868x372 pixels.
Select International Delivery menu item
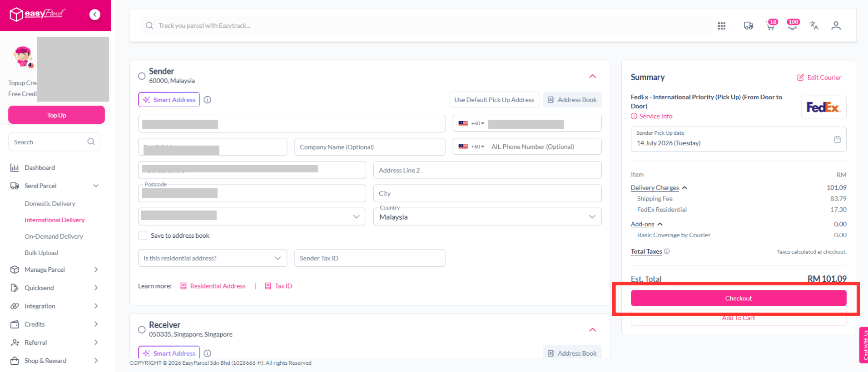[x=55, y=220]
